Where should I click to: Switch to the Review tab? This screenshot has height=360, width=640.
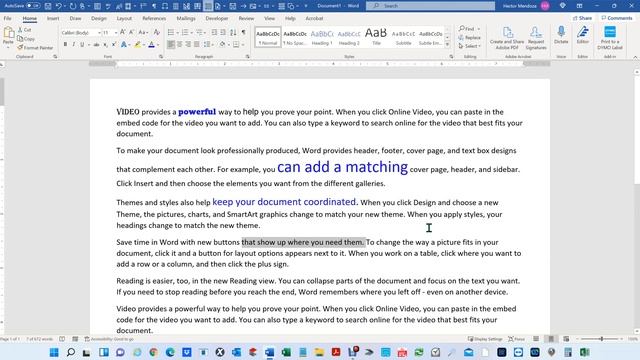246,18
